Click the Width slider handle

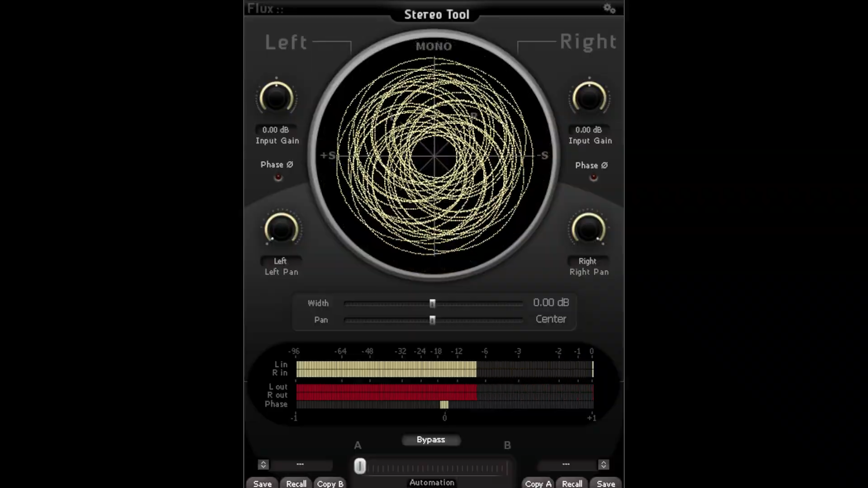[x=432, y=304]
